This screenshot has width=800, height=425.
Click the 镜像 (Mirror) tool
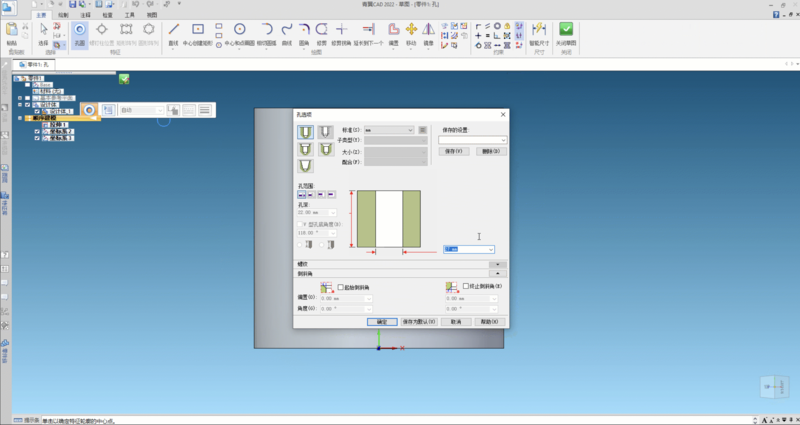[428, 31]
